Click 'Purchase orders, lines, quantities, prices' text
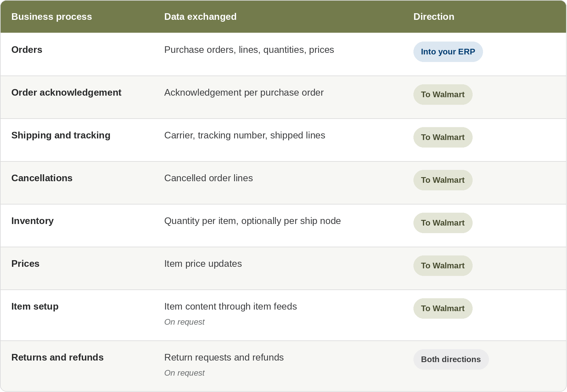567x392 pixels. click(249, 50)
